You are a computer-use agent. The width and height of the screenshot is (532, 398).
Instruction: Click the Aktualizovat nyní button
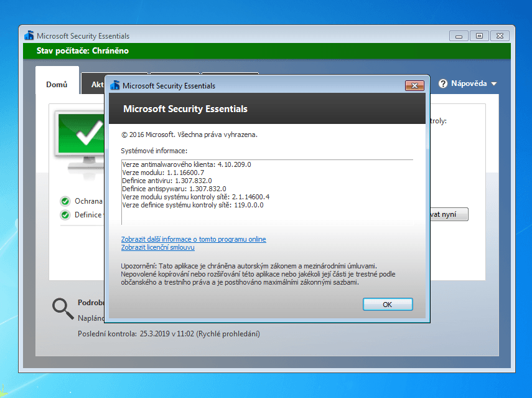(x=448, y=214)
